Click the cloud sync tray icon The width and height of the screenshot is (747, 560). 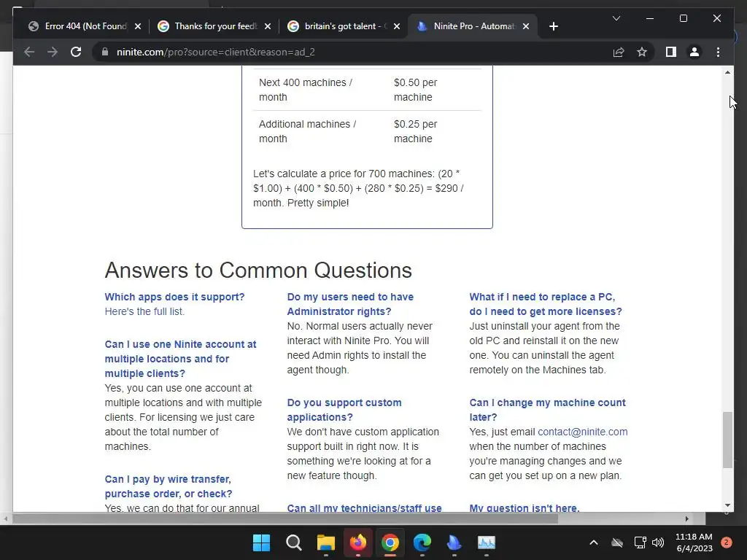click(x=617, y=542)
